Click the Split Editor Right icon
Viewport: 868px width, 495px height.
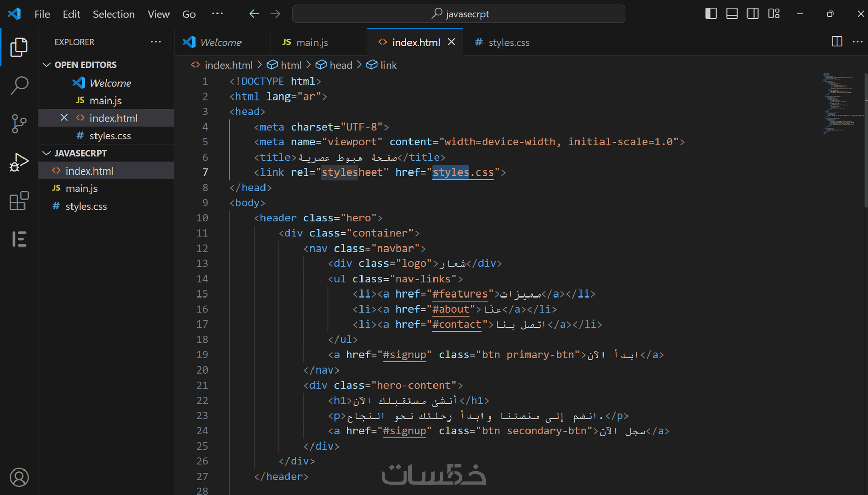[837, 42]
